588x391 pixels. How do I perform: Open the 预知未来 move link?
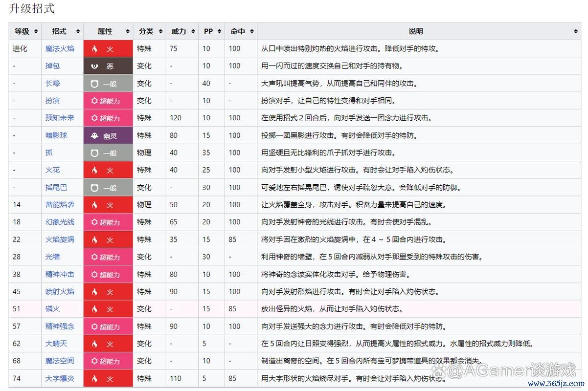tap(60, 118)
